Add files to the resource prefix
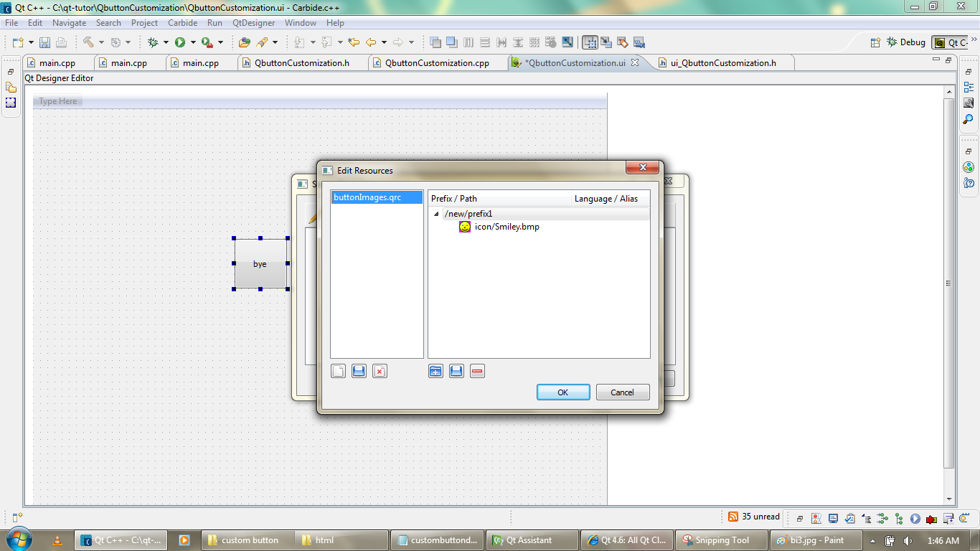The image size is (980, 551). click(456, 371)
